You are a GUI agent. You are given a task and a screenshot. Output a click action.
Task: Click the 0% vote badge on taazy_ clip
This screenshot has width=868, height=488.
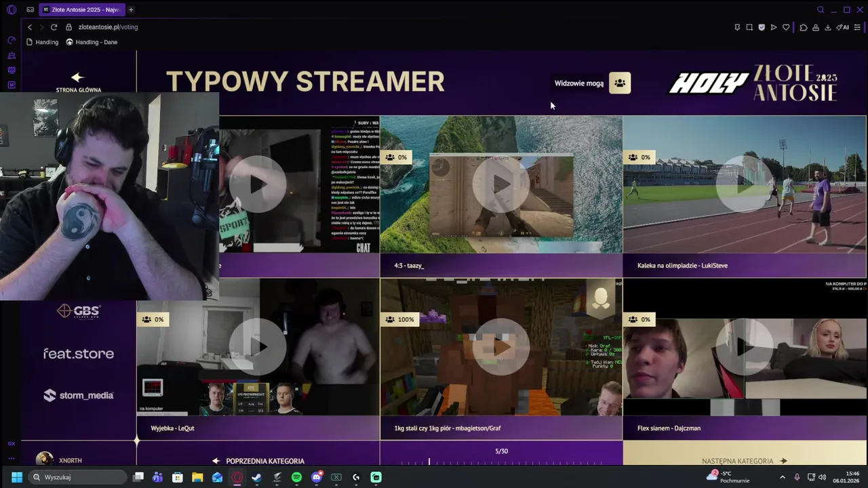397,157
